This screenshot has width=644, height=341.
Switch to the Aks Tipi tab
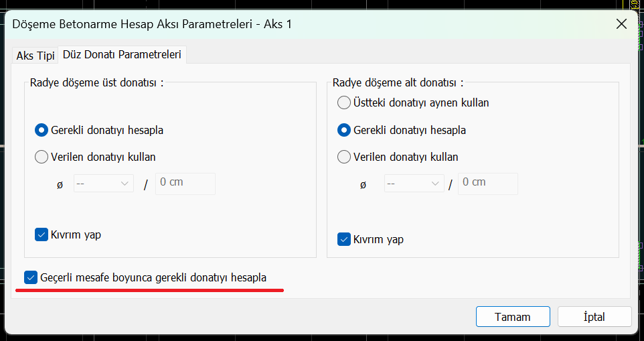(35, 56)
